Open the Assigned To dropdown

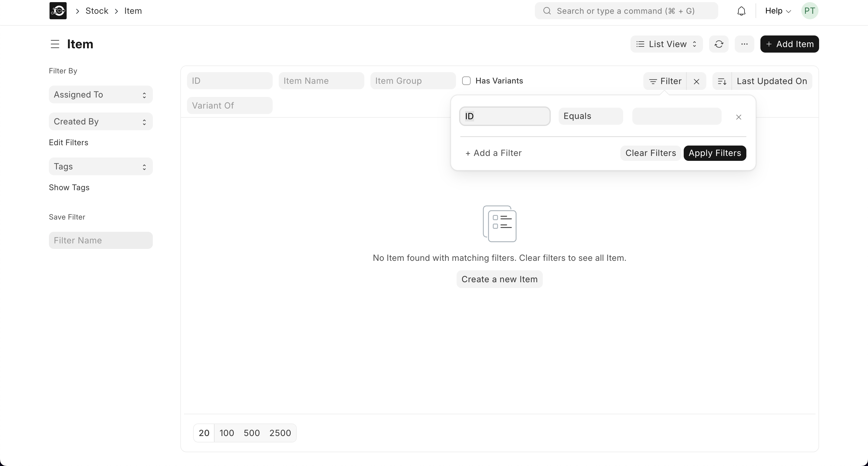coord(100,94)
